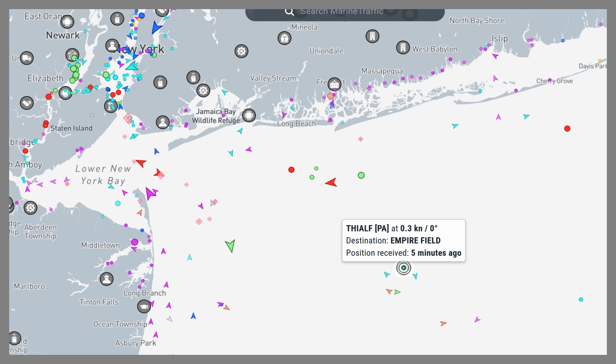
Task: Select the yellow vessel dot near Davis Park
Action: coord(600,60)
